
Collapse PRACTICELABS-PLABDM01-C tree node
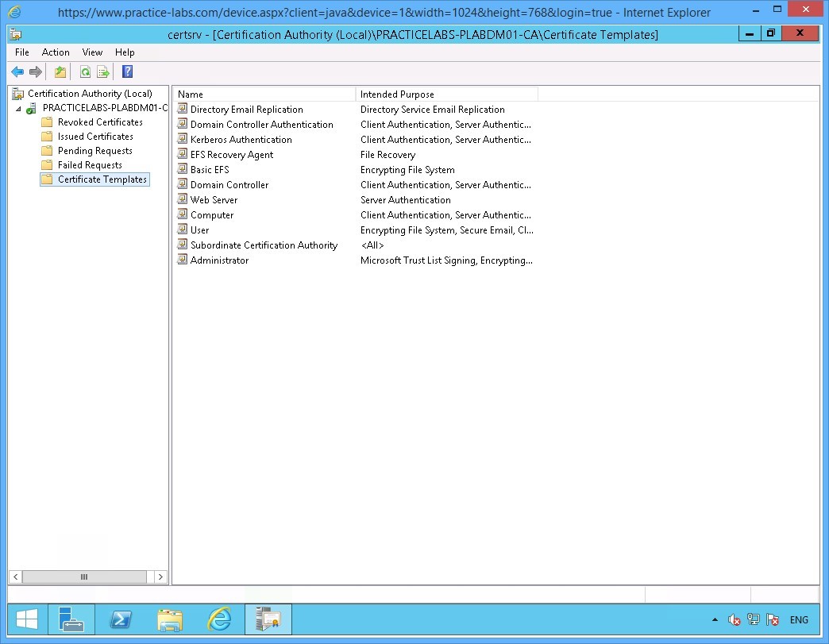coord(18,107)
